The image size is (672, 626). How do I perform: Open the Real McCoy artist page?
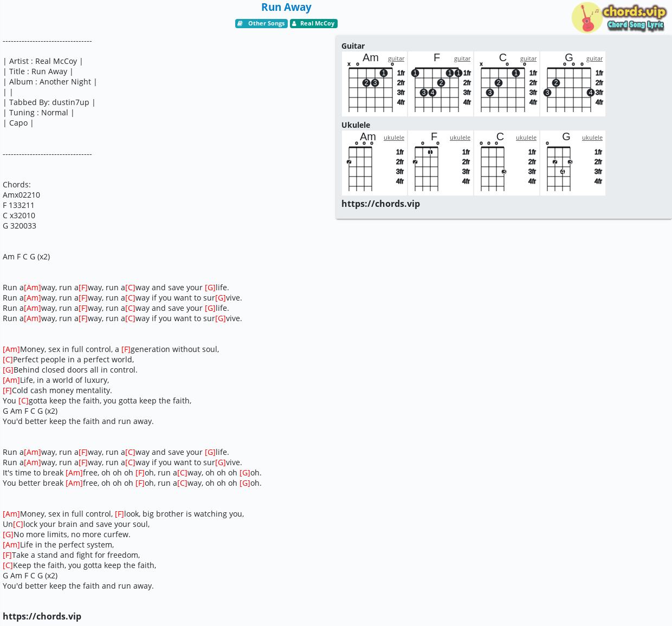tap(314, 23)
